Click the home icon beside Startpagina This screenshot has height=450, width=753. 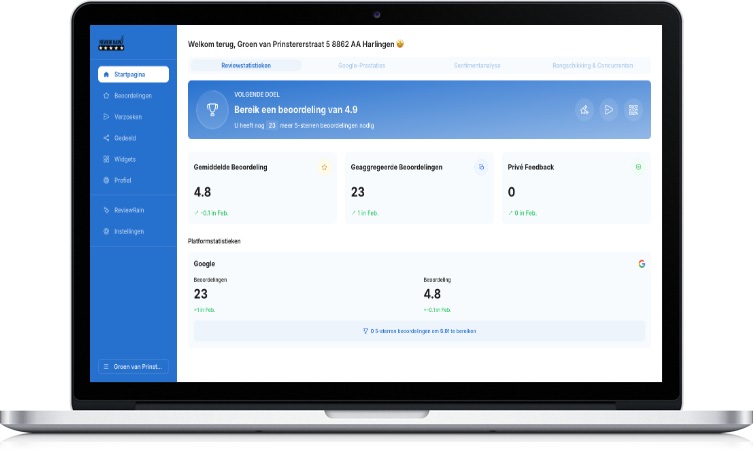pyautogui.click(x=106, y=74)
